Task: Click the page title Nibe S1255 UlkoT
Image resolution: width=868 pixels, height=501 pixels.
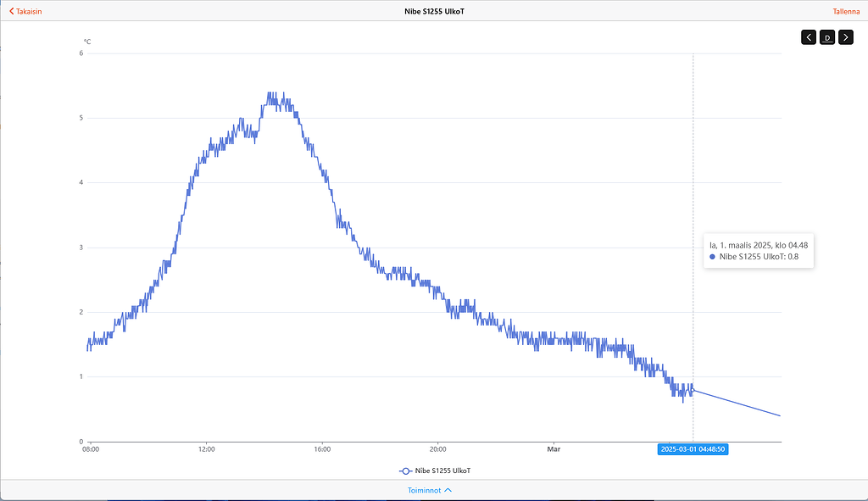Action: [x=434, y=11]
